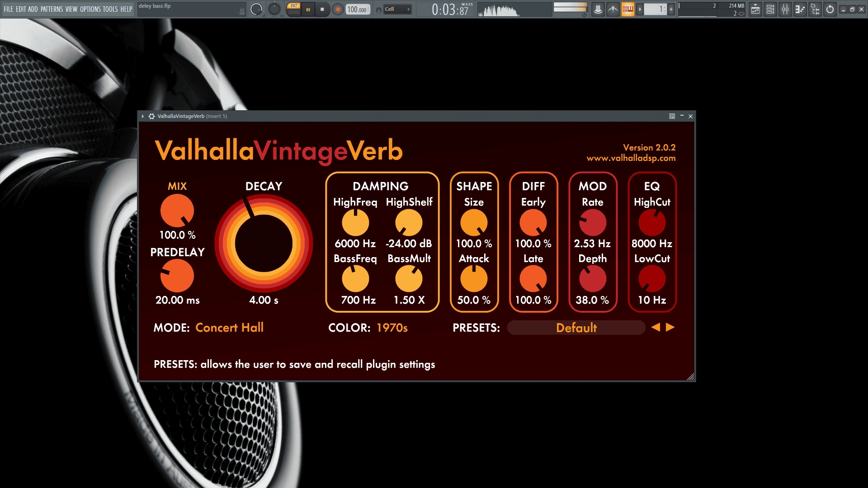Viewport: 868px width, 488px height.
Task: Click the MOD Rate knob
Action: pos(593,223)
